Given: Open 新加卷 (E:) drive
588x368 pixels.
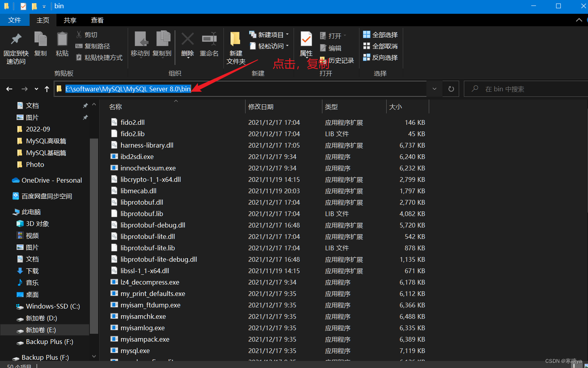Looking at the screenshot, I should (x=36, y=330).
